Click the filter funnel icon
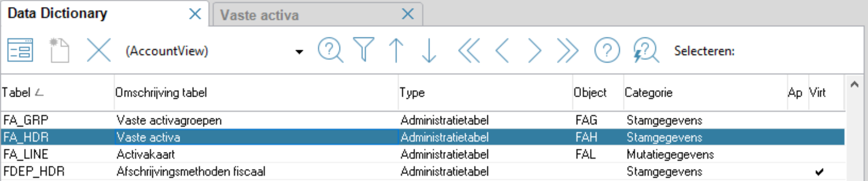This screenshot has width=868, height=181. pos(364,50)
